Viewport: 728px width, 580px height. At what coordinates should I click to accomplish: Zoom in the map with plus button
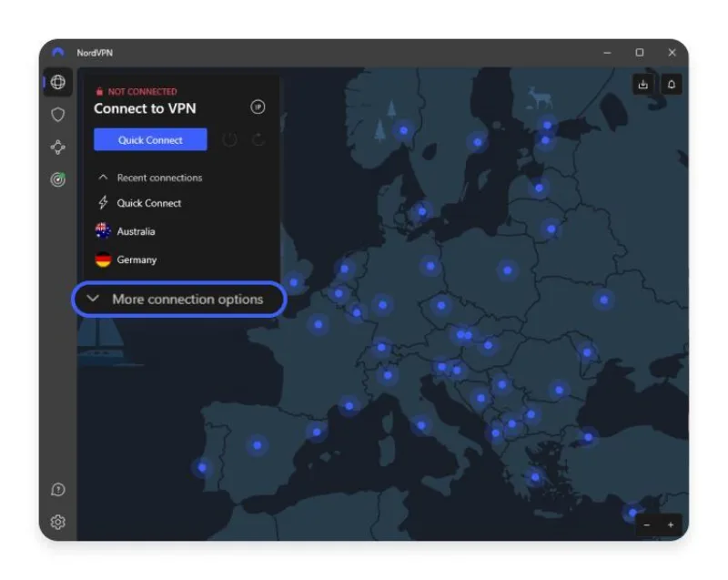[x=671, y=524]
